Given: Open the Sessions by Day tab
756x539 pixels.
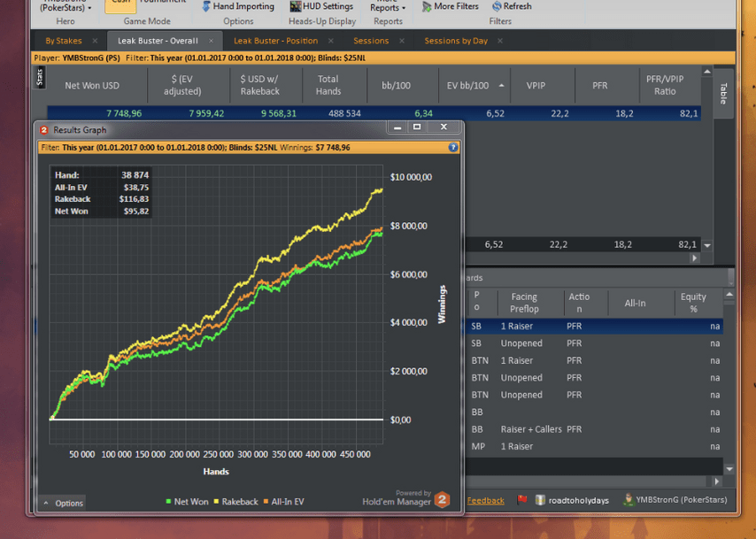Looking at the screenshot, I should coord(456,41).
